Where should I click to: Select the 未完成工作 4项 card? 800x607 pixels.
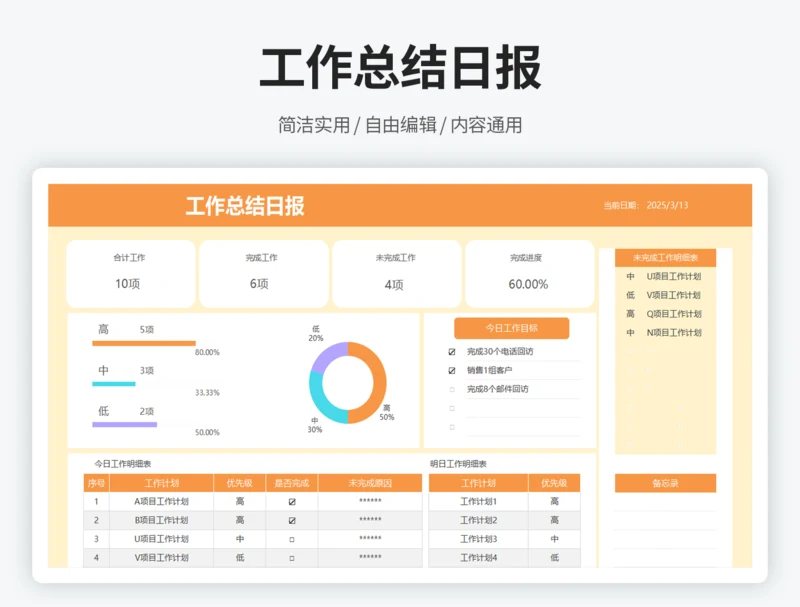(396, 273)
